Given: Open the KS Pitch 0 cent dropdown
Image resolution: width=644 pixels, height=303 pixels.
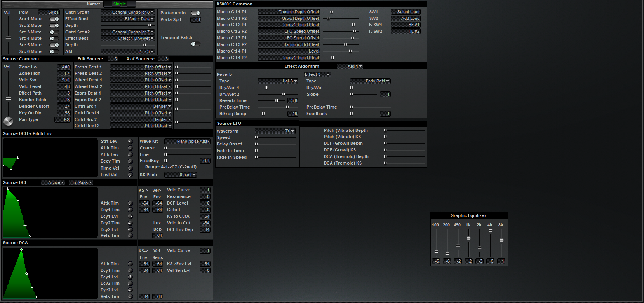Looking at the screenshot, I should [x=181, y=175].
